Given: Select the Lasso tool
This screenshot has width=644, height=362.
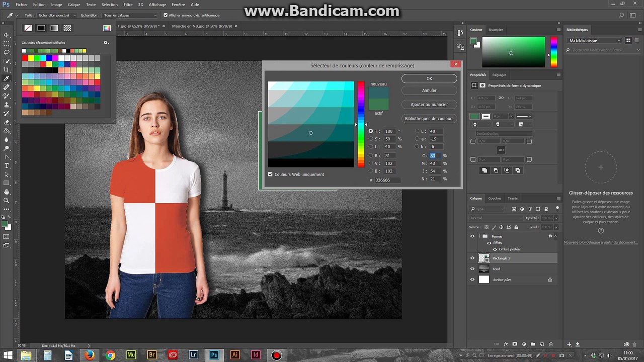Looking at the screenshot, I should tap(7, 52).
